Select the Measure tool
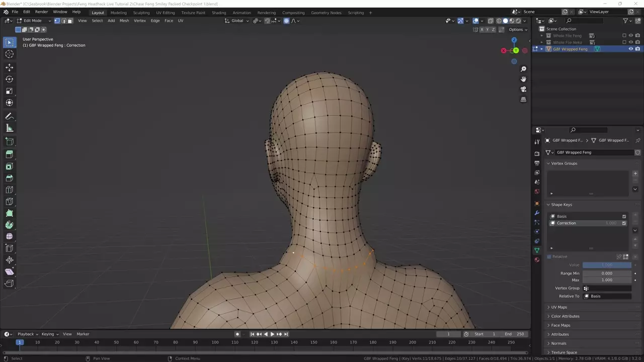The width and height of the screenshot is (644, 362). (x=9, y=128)
